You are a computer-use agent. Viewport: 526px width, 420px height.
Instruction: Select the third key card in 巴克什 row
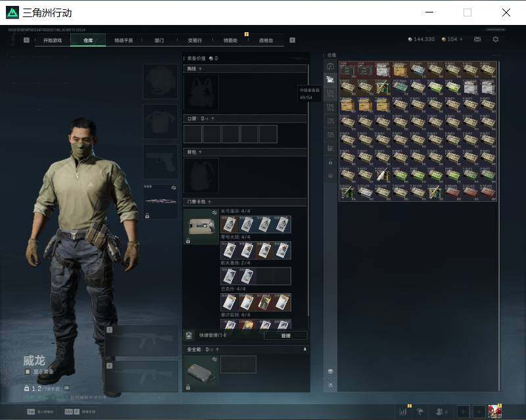(x=265, y=302)
